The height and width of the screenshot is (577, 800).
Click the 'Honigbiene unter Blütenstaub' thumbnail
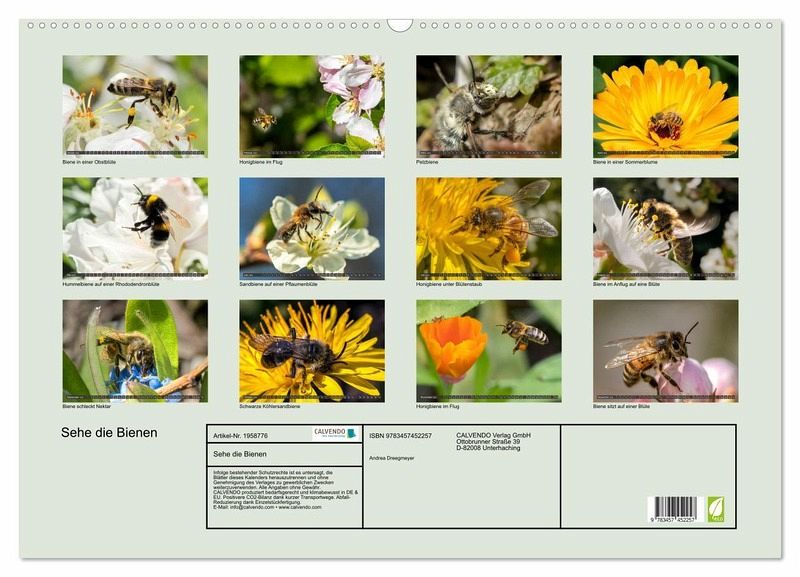[x=489, y=229]
